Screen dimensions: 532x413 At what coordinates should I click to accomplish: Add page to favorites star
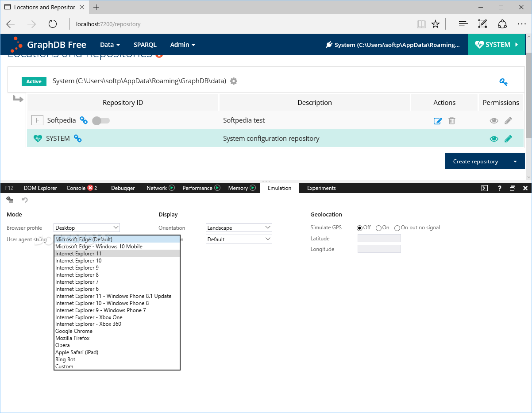(436, 24)
